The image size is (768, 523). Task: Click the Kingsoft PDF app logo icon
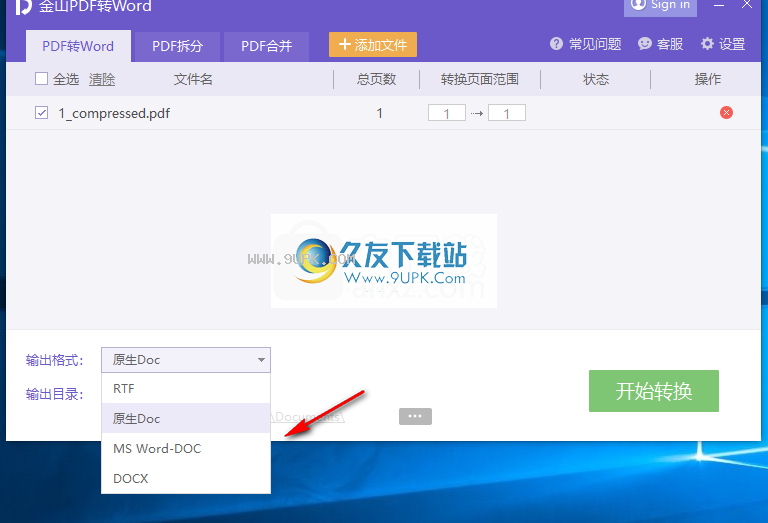tap(24, 6)
